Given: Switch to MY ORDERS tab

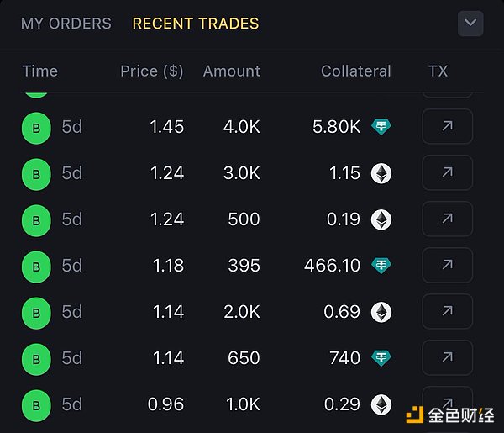Looking at the screenshot, I should (66, 24).
